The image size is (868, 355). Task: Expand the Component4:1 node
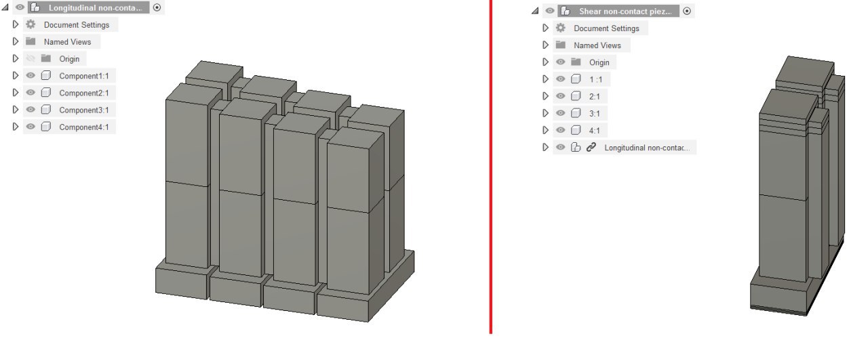pos(16,127)
